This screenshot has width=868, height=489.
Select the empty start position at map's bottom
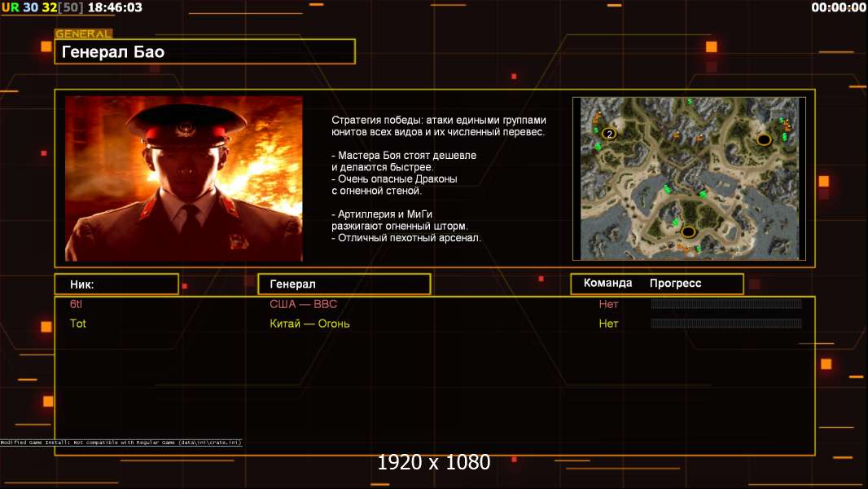688,231
